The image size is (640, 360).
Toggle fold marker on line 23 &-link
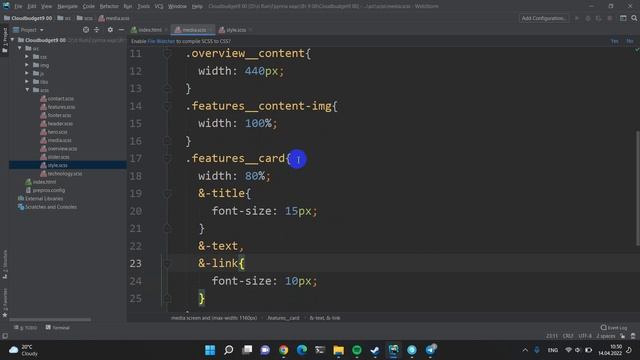click(167, 264)
